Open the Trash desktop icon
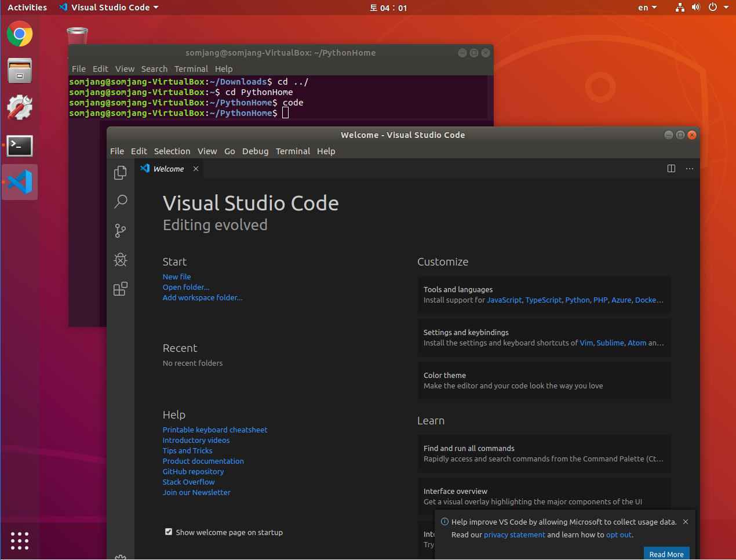This screenshot has width=736, height=560. click(x=77, y=35)
